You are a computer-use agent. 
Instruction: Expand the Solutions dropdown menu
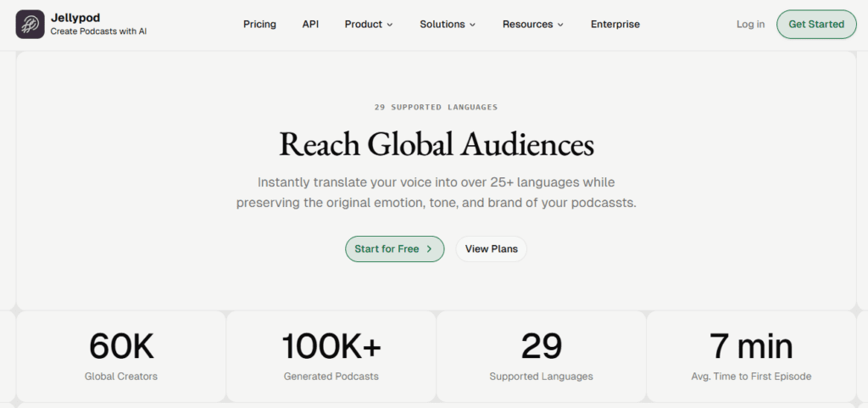(x=448, y=25)
